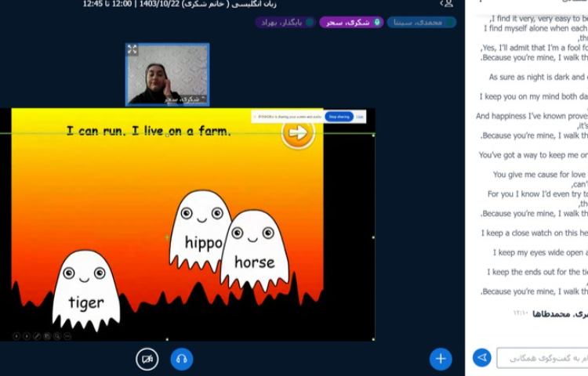Click the blue plus add button
Viewport: 588px width, 376px height.
(441, 359)
